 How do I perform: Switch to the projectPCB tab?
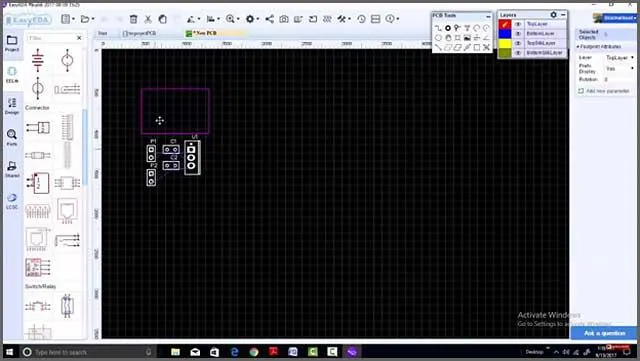pos(140,33)
